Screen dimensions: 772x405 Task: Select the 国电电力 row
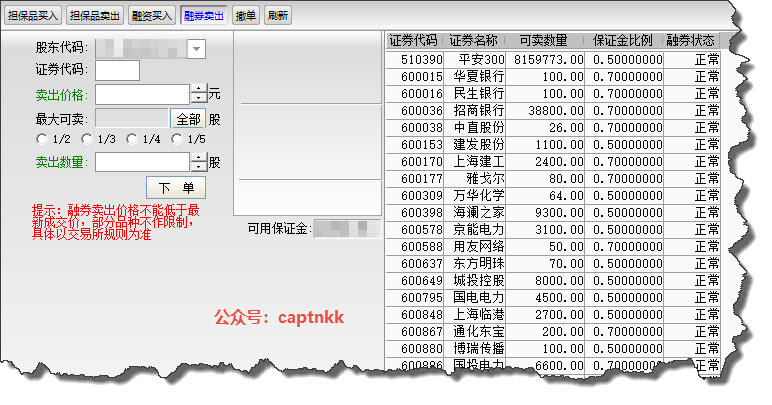coord(553,298)
